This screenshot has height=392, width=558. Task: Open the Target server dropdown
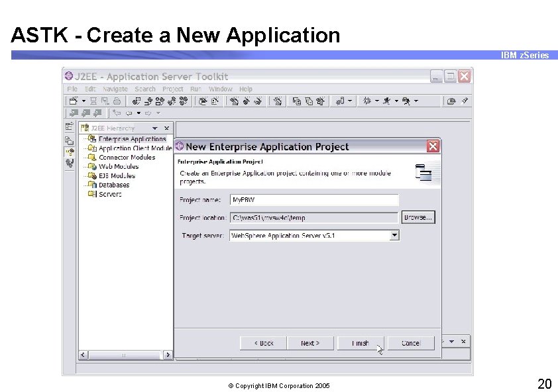point(394,235)
